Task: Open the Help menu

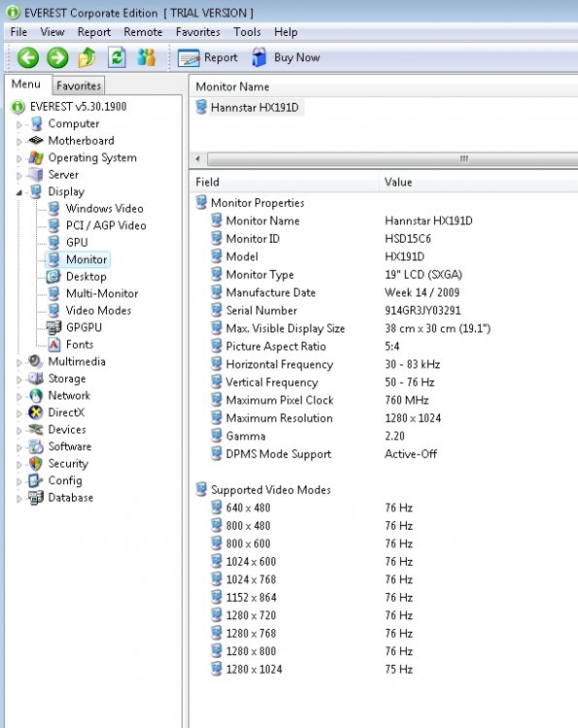Action: pyautogui.click(x=286, y=32)
